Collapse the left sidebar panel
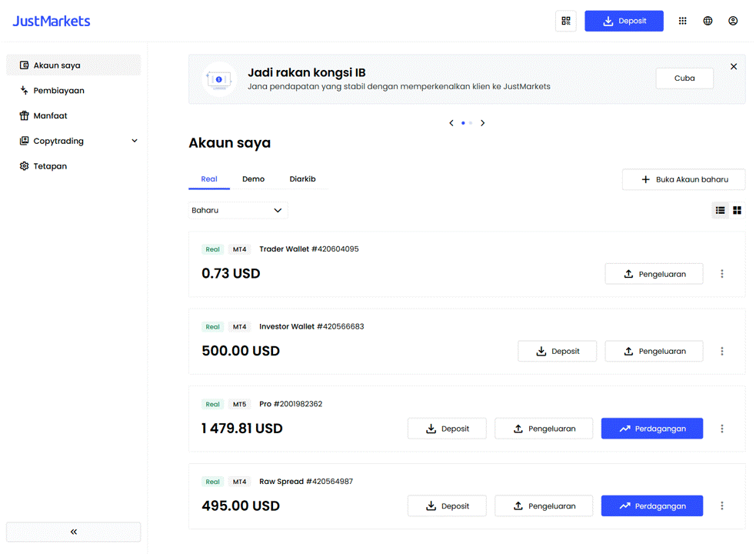Screen dimensions: 756x554 [x=74, y=532]
